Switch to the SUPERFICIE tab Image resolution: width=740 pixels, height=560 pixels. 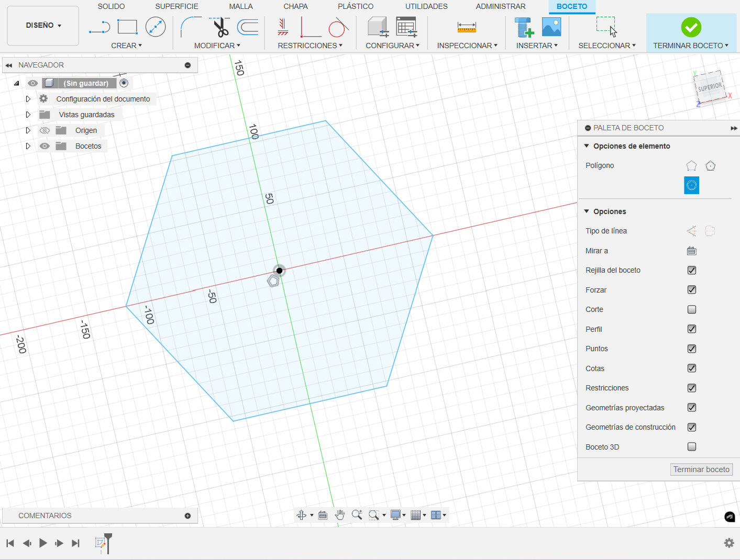click(176, 6)
